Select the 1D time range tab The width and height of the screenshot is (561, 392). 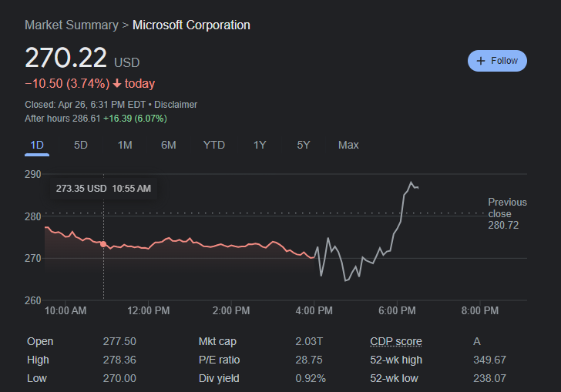(x=37, y=145)
